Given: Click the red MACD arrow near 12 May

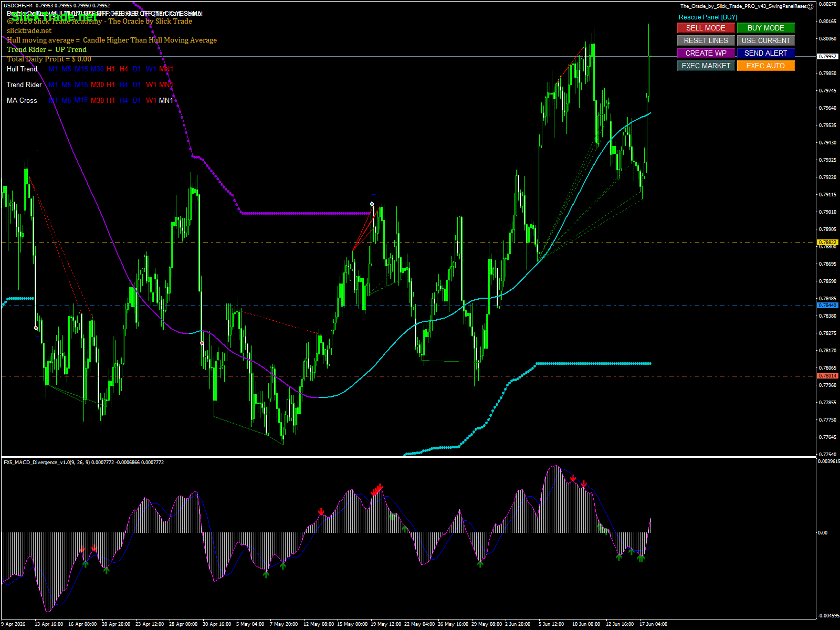Looking at the screenshot, I should (321, 512).
